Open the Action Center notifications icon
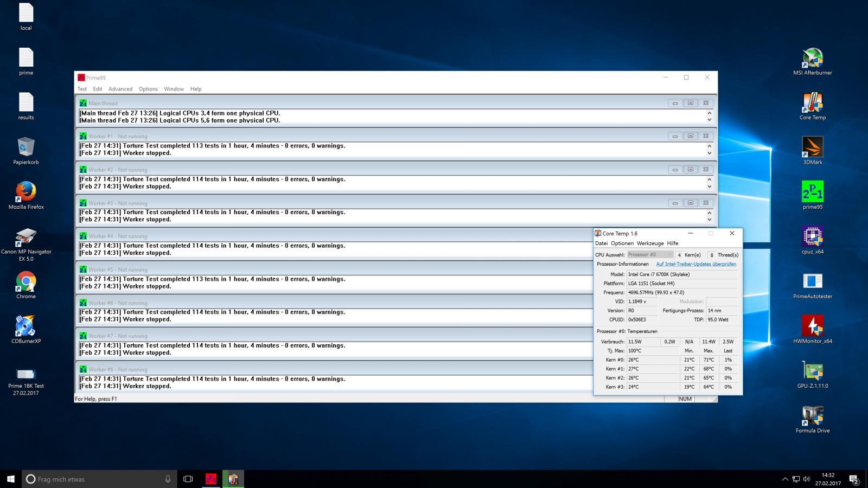The image size is (868, 488). click(854, 479)
